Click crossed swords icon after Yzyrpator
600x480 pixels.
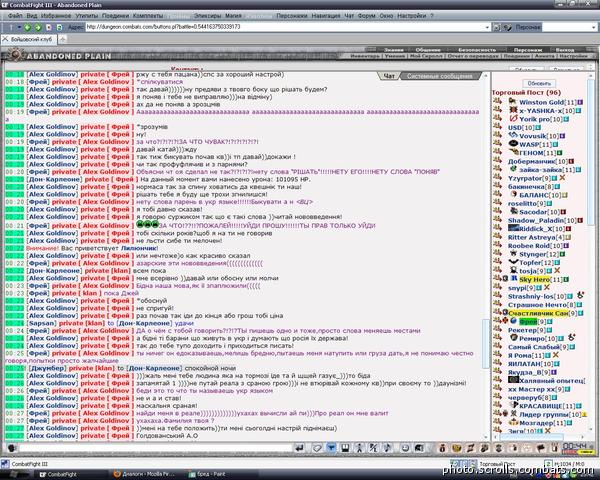coord(562,178)
